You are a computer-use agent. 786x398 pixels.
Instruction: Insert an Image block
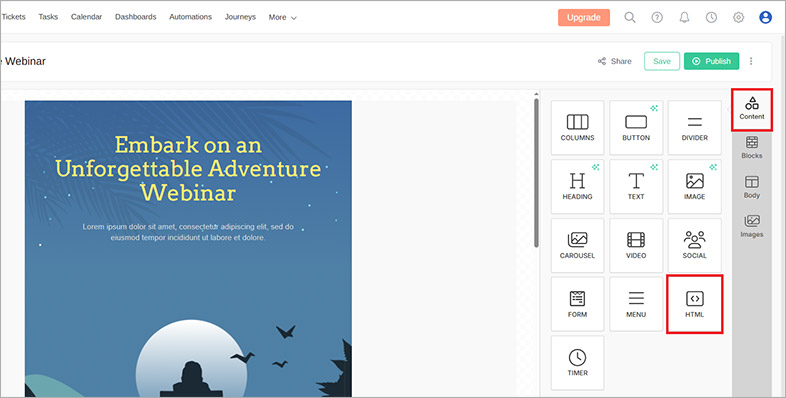coord(695,186)
